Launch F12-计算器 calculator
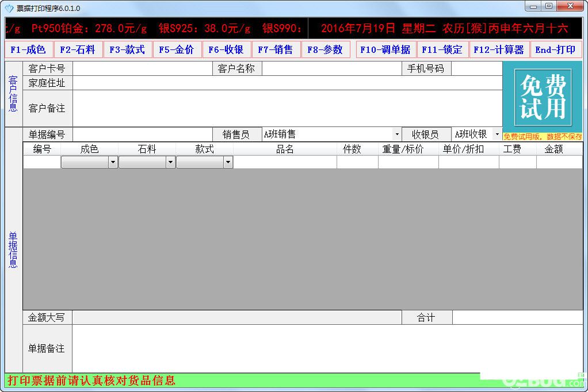 [x=499, y=49]
